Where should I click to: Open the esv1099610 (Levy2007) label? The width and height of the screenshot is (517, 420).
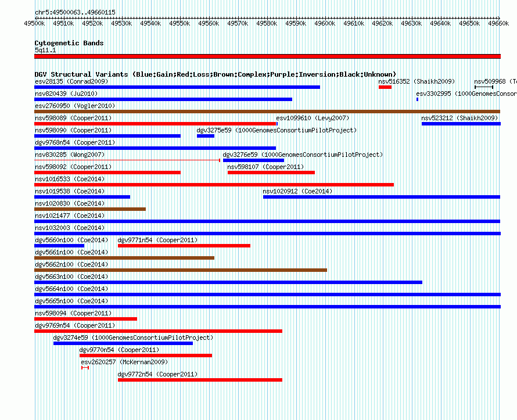(313, 118)
